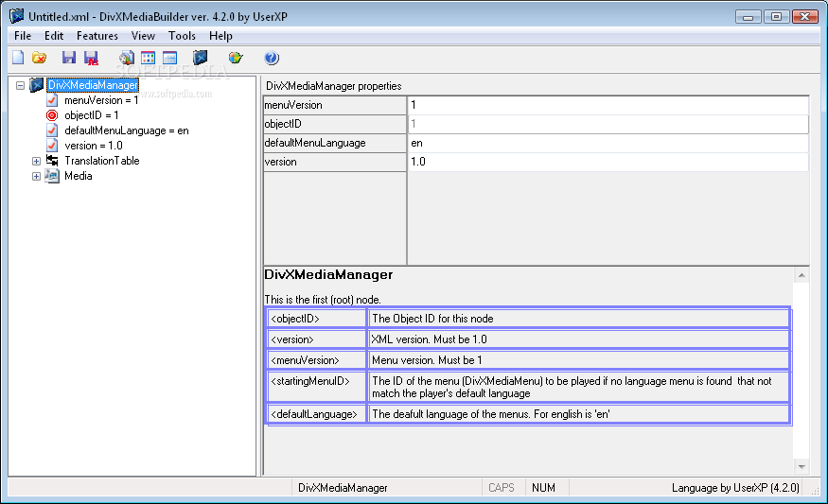828x504 pixels.
Task: Click the TranslationTable arrows icon
Action: pos(52,160)
